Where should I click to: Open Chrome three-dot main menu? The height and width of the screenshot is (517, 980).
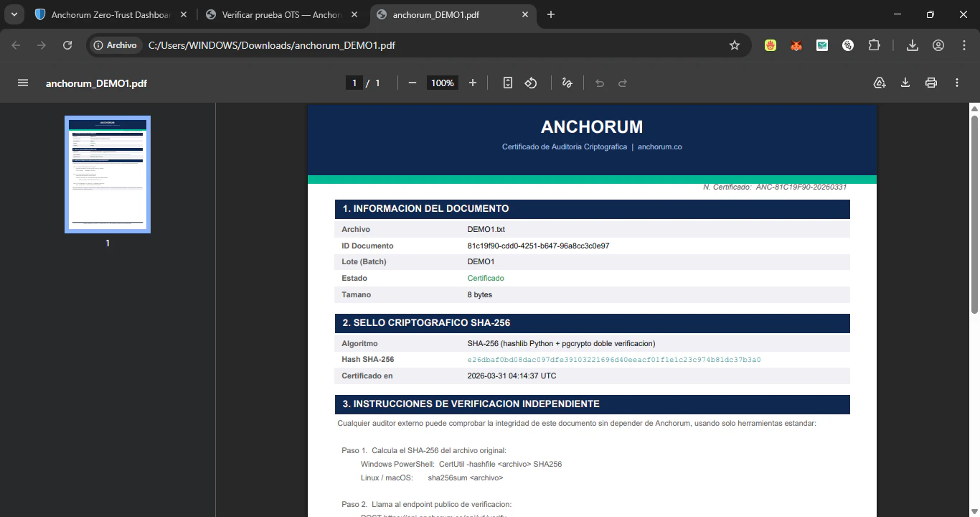pyautogui.click(x=964, y=45)
